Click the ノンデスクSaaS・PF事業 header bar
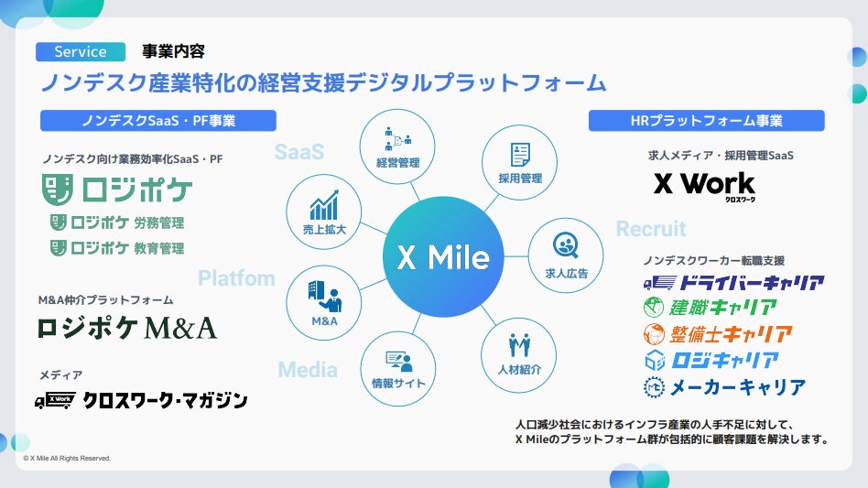 pyautogui.click(x=158, y=121)
